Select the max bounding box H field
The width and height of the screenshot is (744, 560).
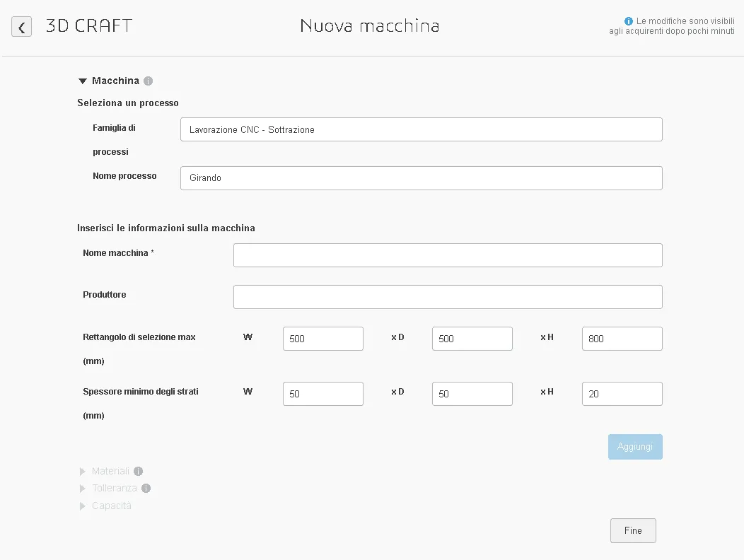(x=622, y=339)
